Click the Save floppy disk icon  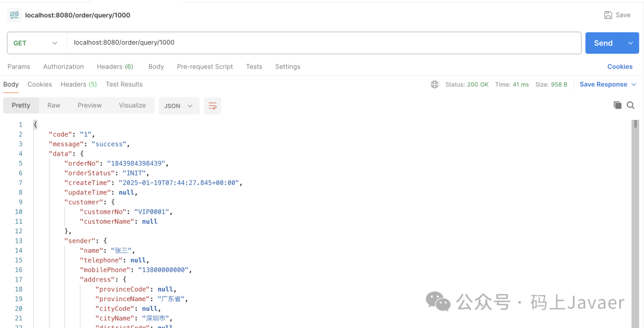(608, 15)
